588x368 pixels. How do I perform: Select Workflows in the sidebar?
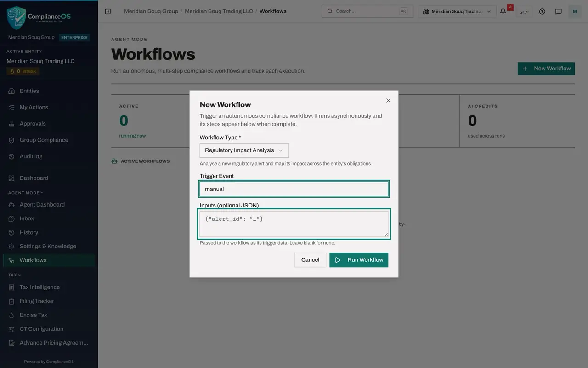coord(49,260)
